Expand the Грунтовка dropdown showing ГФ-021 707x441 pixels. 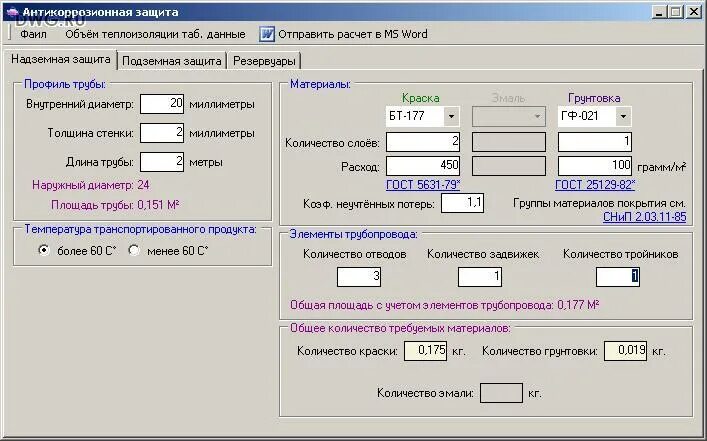tap(623, 116)
